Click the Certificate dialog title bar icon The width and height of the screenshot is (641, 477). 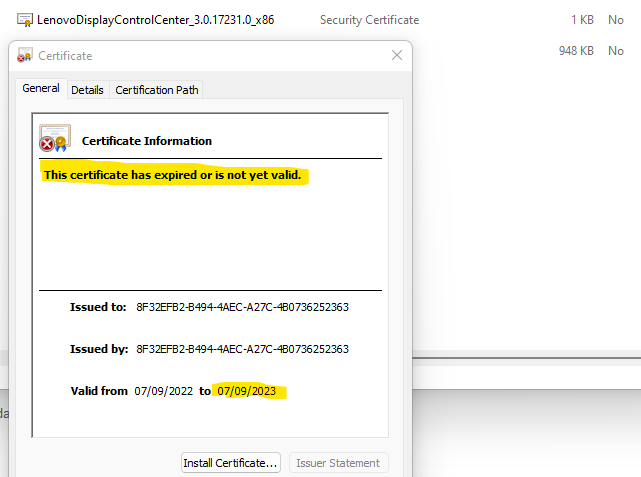click(x=25, y=56)
